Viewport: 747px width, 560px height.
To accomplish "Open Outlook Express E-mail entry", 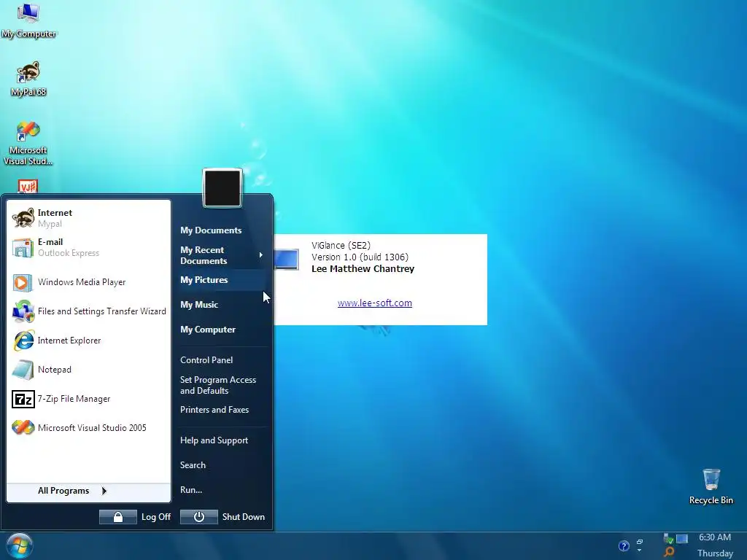I will pos(88,248).
